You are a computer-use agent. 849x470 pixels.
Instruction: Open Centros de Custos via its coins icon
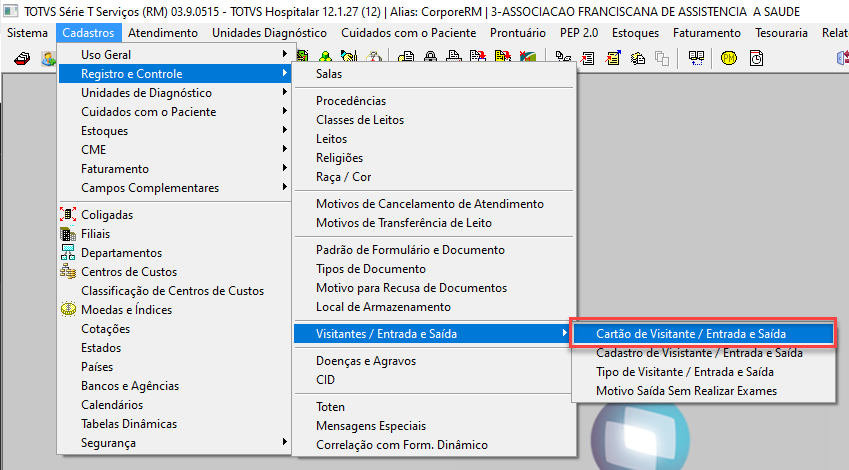point(68,272)
